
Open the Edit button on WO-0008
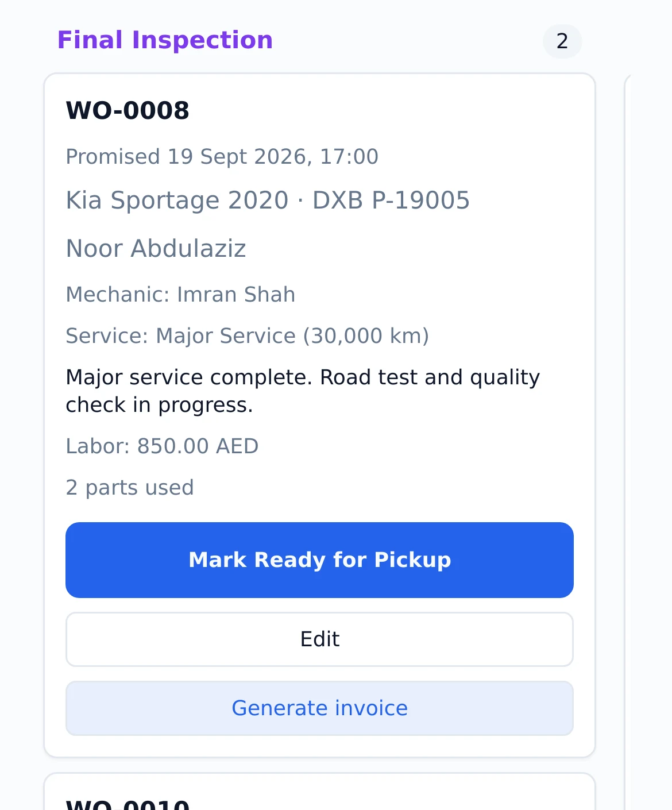(x=319, y=639)
